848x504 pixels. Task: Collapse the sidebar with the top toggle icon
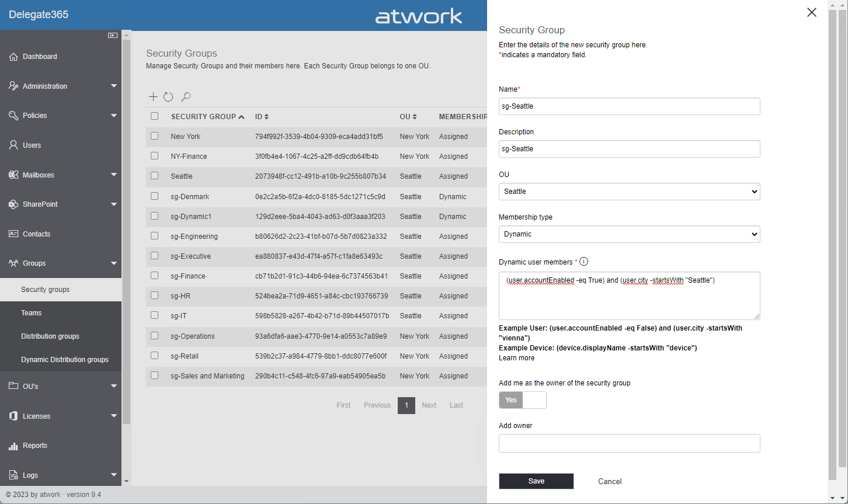113,36
